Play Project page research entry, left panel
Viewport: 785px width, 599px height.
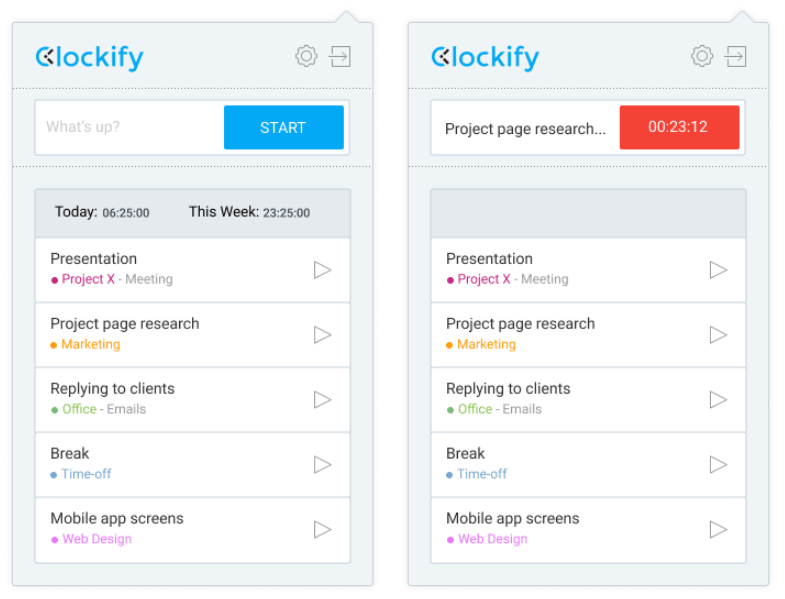click(322, 335)
